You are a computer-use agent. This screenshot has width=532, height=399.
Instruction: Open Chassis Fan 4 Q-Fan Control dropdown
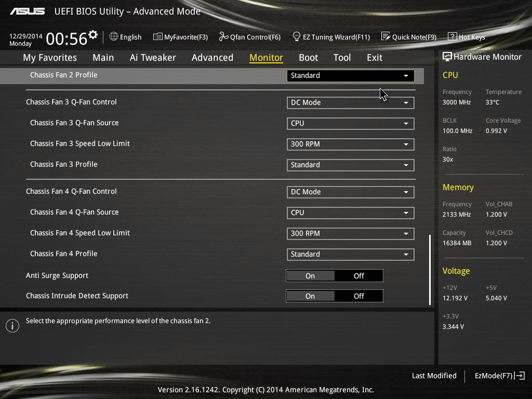pyautogui.click(x=351, y=192)
